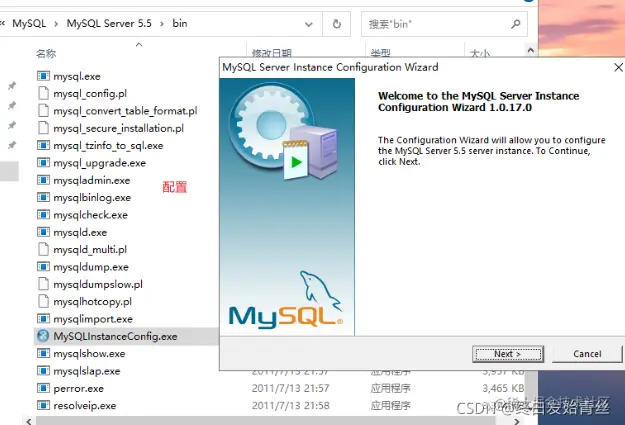Click the mysqlimport.exe file icon
The width and height of the screenshot is (625, 425).
pyautogui.click(x=43, y=319)
